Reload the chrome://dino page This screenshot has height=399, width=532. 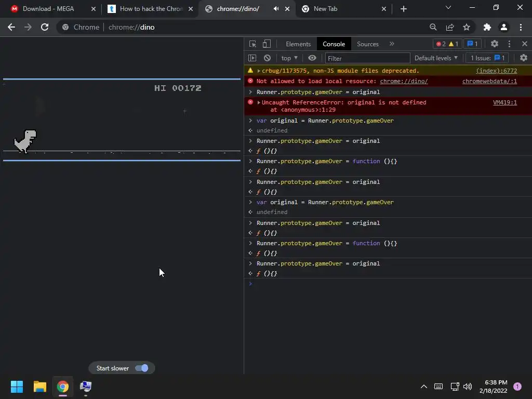click(x=45, y=27)
